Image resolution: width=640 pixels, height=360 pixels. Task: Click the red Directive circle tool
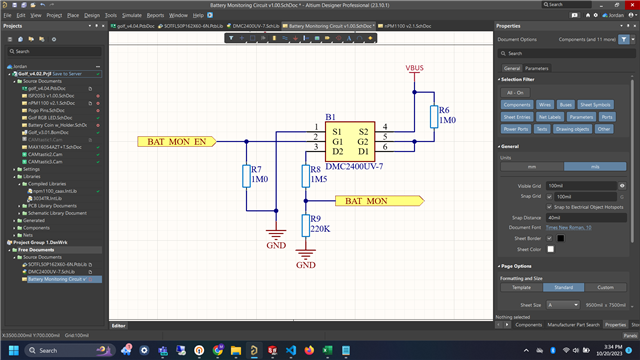pyautogui.click(x=338, y=38)
